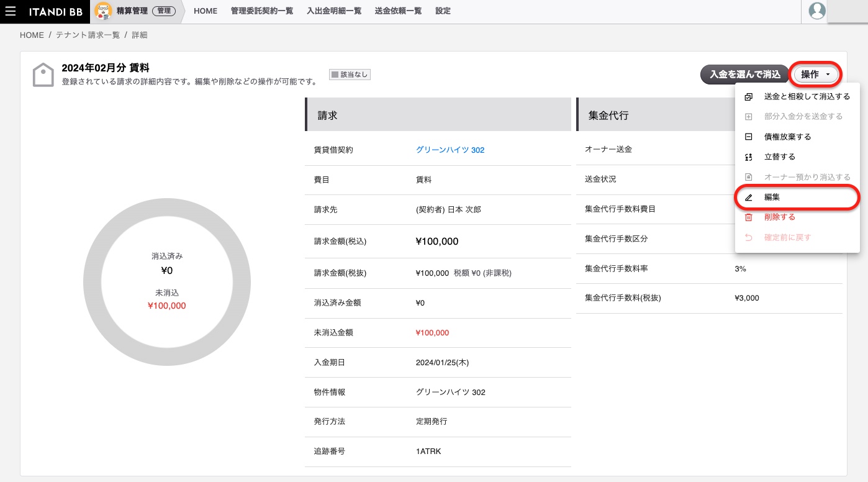Select 部分入金分を送金する entry

tap(797, 117)
